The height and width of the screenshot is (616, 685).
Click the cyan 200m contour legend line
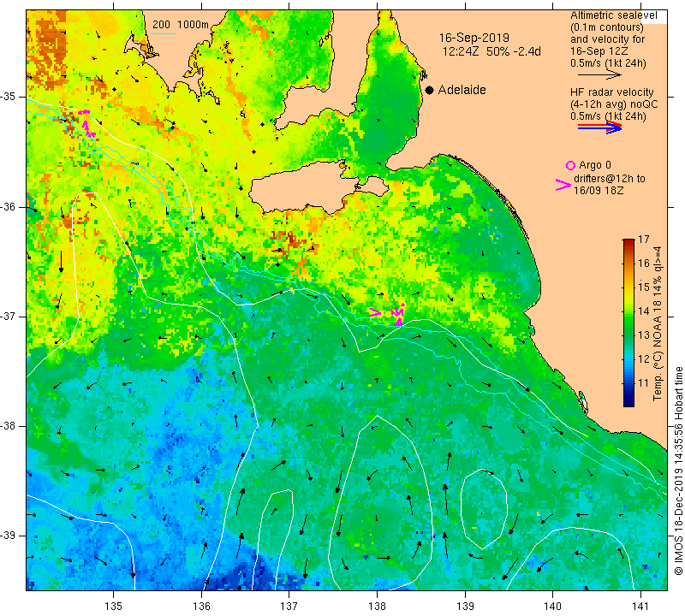164,33
